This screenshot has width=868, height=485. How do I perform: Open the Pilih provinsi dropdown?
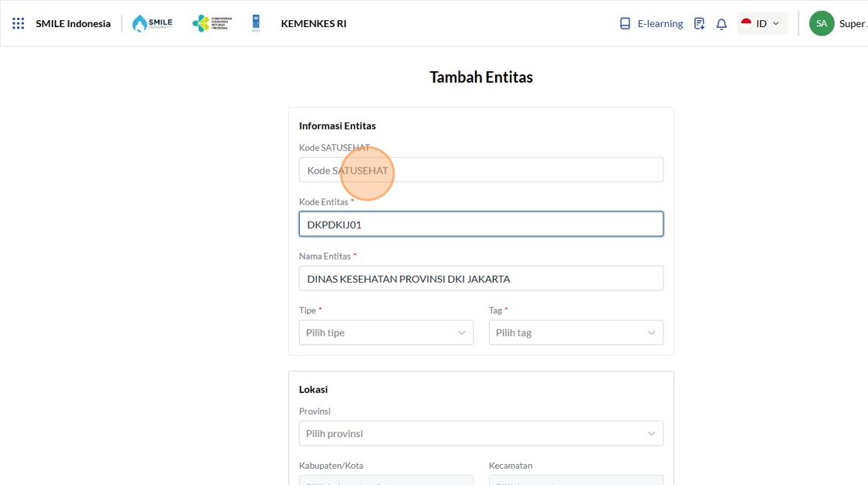coord(480,433)
